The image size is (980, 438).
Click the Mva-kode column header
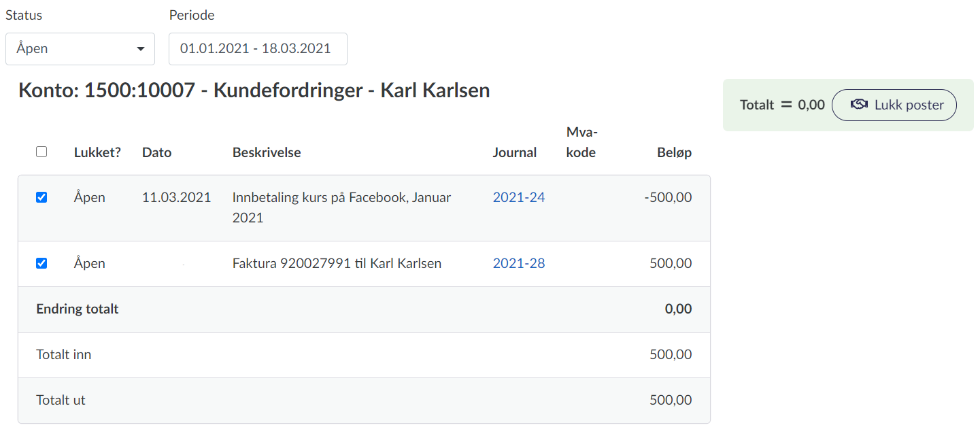(581, 142)
